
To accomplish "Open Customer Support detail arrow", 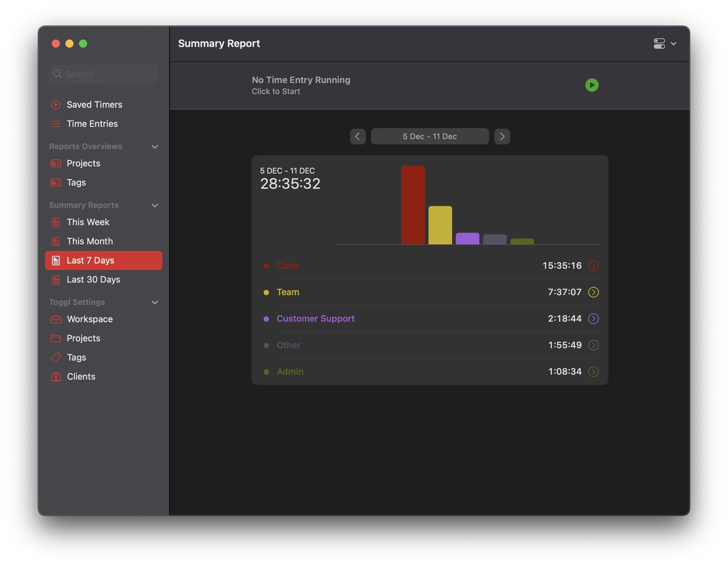I will tap(593, 319).
